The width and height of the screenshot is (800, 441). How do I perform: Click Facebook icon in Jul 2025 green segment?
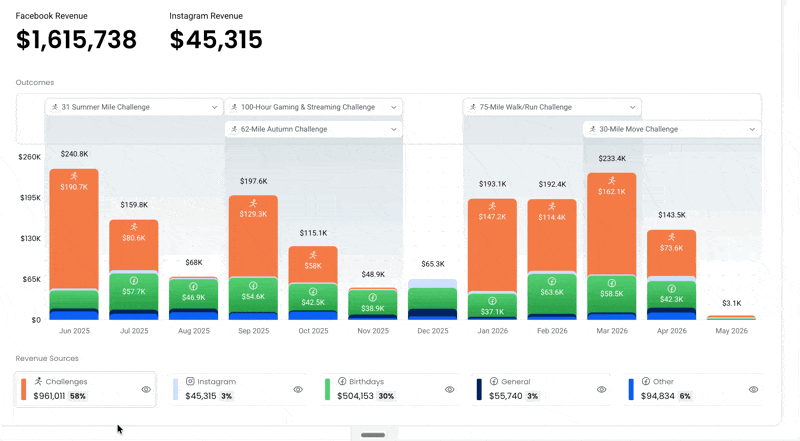tap(134, 281)
